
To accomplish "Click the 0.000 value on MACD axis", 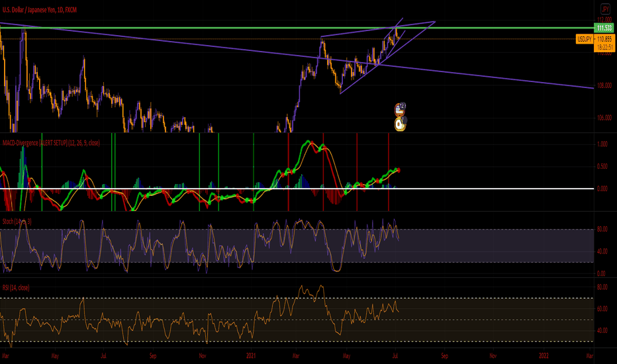I will (602, 189).
